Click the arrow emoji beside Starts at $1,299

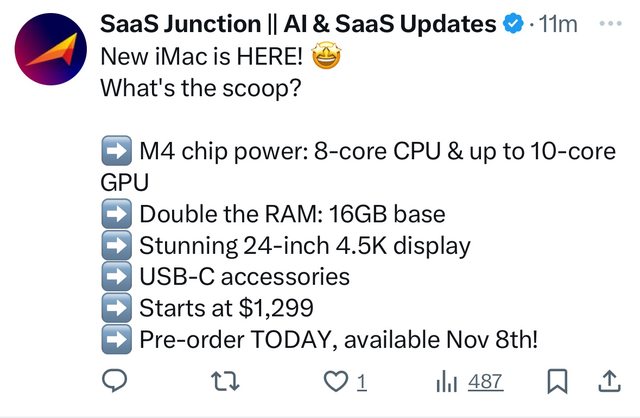pos(117,307)
